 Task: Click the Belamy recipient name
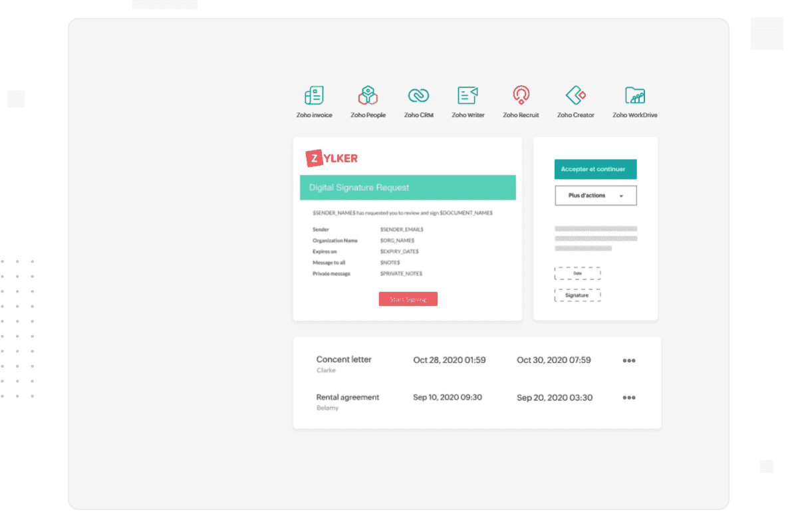(327, 408)
